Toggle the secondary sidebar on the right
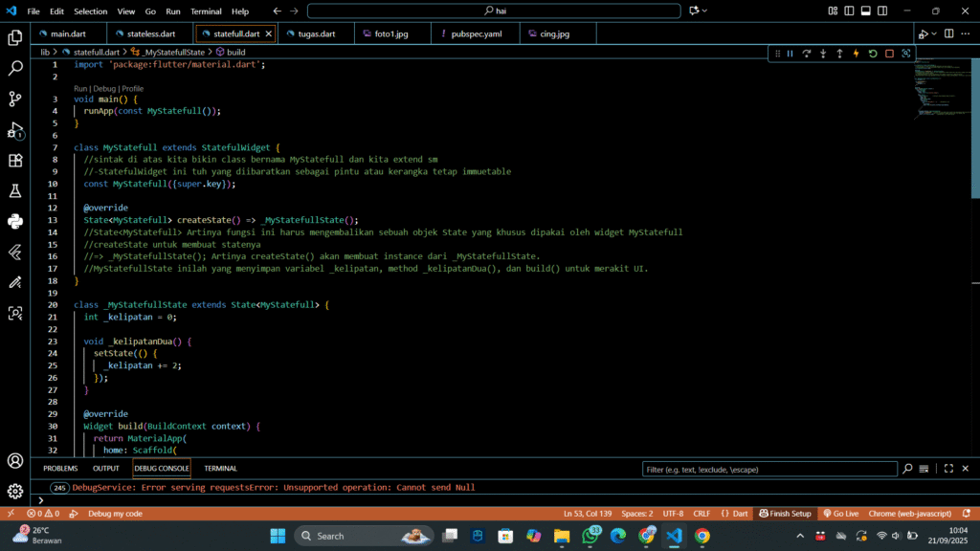 881,11
